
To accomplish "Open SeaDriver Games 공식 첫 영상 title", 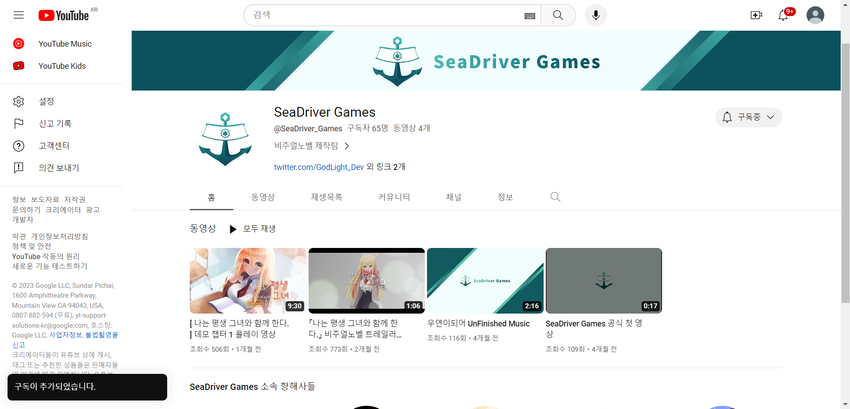I will 594,329.
